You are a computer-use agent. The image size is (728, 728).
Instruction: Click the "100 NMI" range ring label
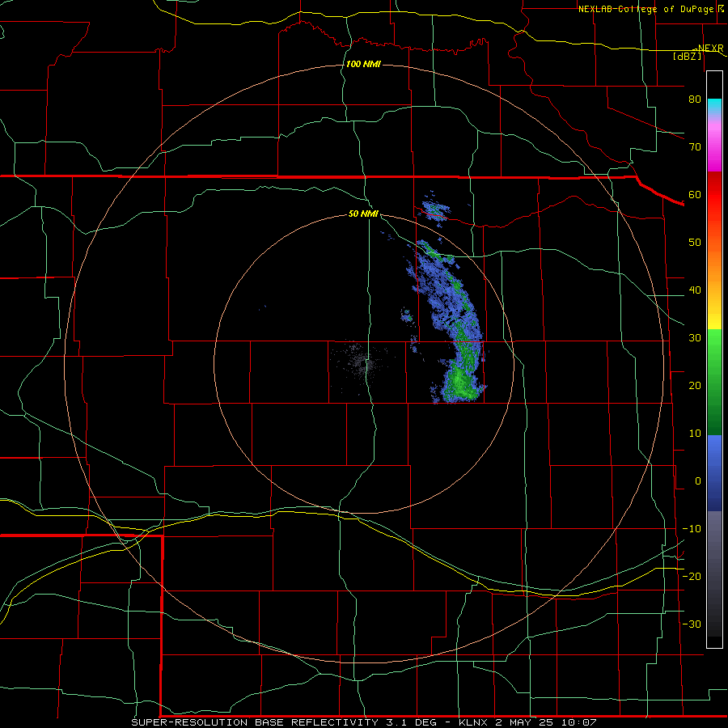point(363,64)
